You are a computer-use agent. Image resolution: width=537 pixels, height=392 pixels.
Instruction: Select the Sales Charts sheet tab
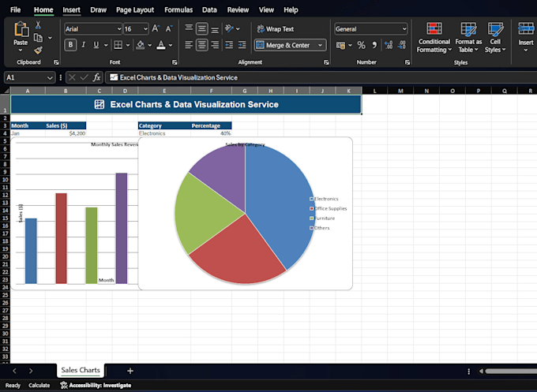(81, 370)
